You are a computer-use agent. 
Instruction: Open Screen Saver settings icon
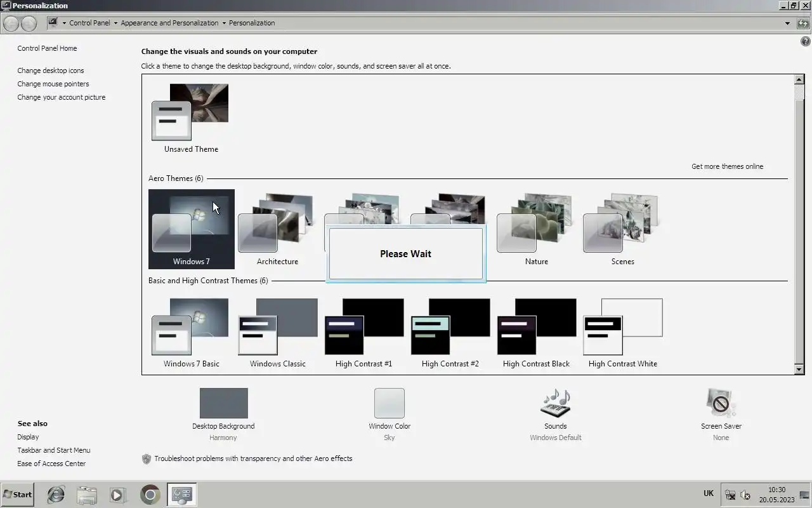coord(721,403)
